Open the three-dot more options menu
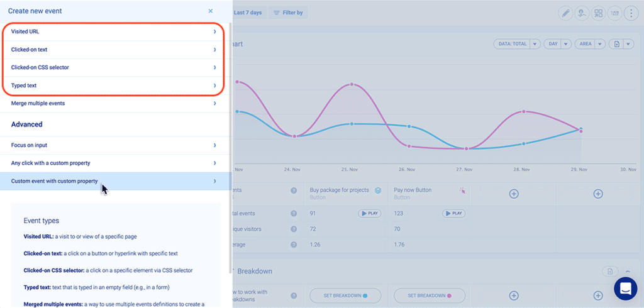This screenshot has width=644, height=308. coord(630,13)
